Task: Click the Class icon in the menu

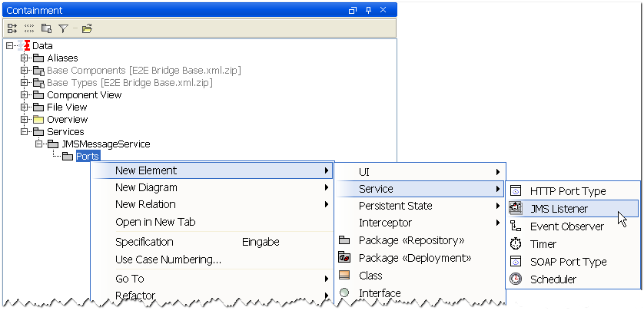Action: coord(344,276)
